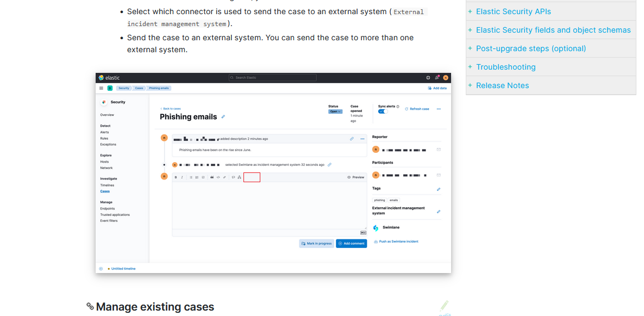Copy link for Swimlane selection entry

pyautogui.click(x=329, y=165)
